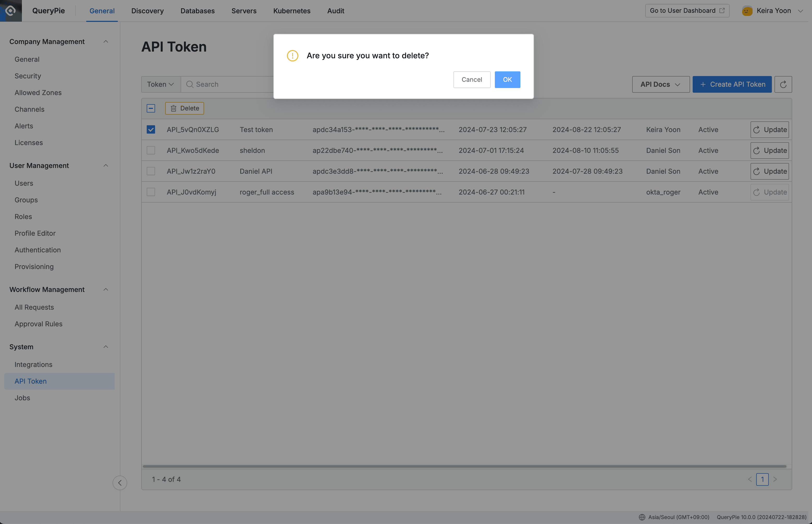Open the Audit section
The image size is (812, 524).
coord(335,11)
